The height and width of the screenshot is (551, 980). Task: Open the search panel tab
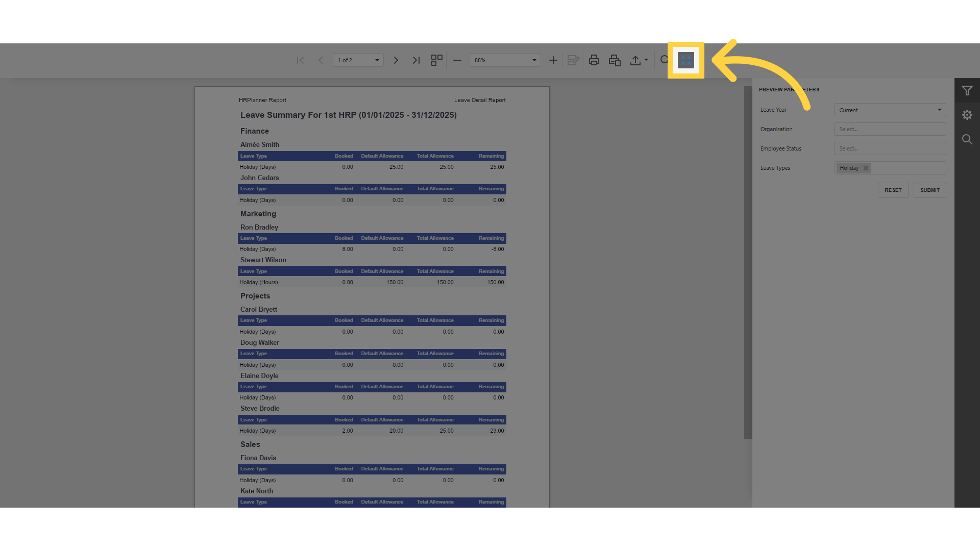pyautogui.click(x=967, y=139)
